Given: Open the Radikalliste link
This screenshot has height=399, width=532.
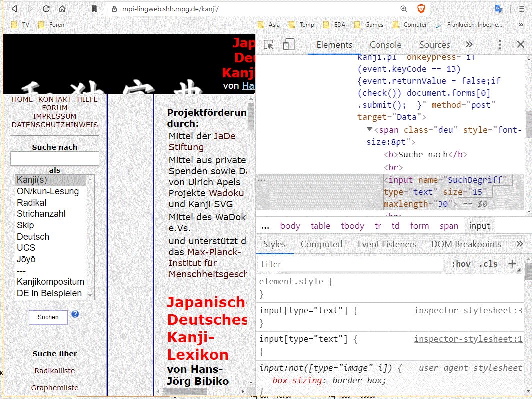Looking at the screenshot, I should pyautogui.click(x=55, y=371).
